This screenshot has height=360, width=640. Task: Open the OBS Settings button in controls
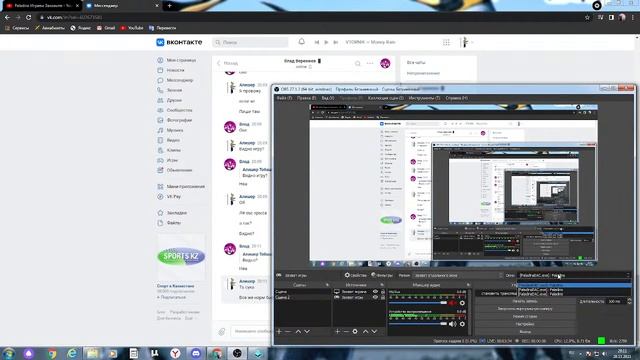(525, 324)
